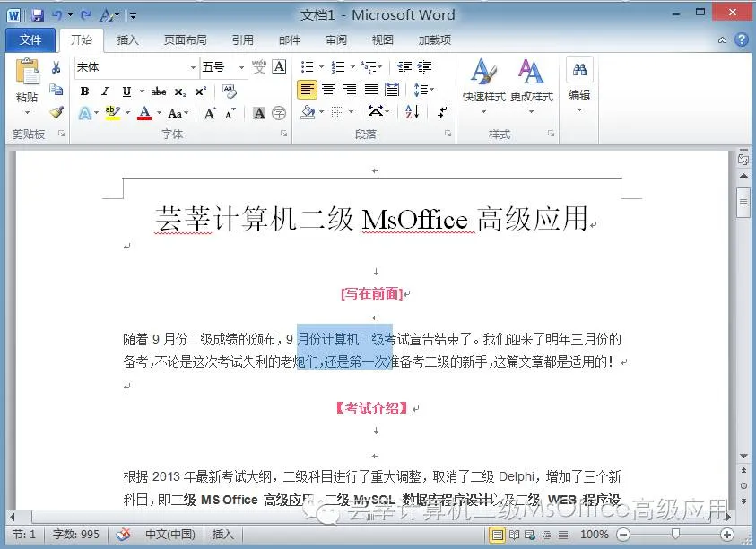Open 快速样式 Quick Styles gallery
756x549 pixels.
click(x=483, y=86)
